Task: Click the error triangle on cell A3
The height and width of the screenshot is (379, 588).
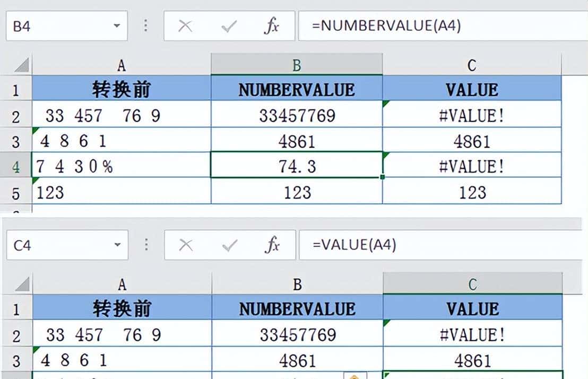Action: (x=34, y=132)
